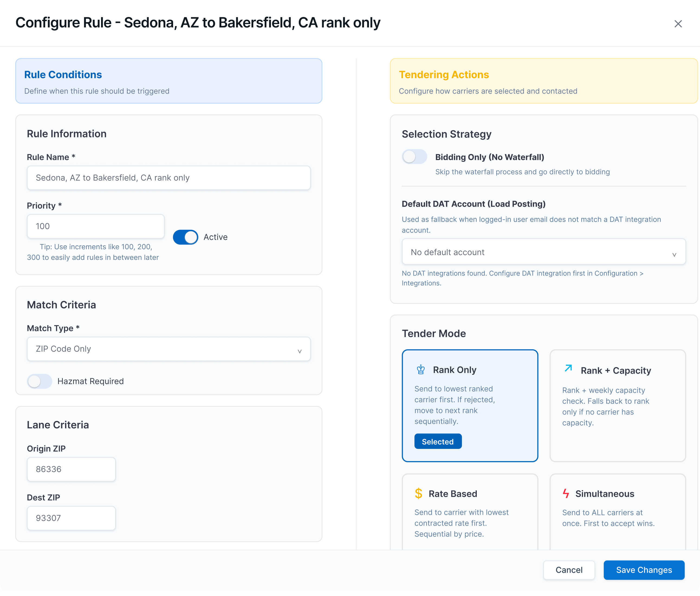Click 'Define when this rule should be triggered'
This screenshot has width=700, height=596.
point(97,91)
